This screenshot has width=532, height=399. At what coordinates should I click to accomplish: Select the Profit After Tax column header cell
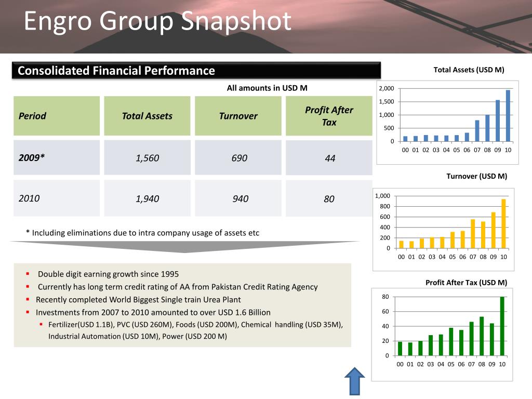[329, 116]
